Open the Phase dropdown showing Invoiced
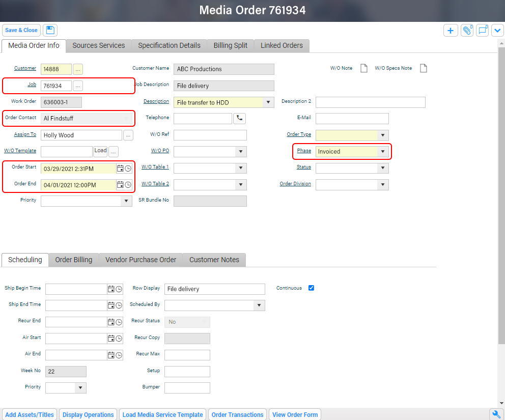Image resolution: width=505 pixels, height=420 pixels. [x=382, y=151]
